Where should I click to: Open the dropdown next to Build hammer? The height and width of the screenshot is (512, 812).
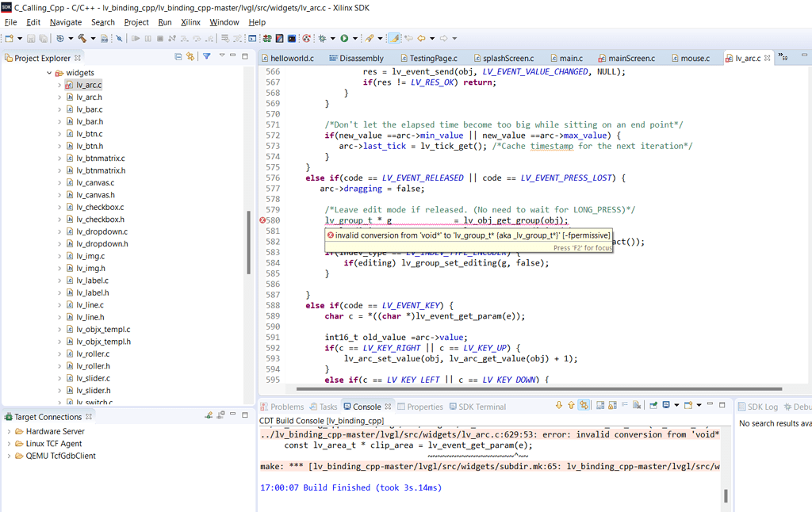[x=94, y=38]
